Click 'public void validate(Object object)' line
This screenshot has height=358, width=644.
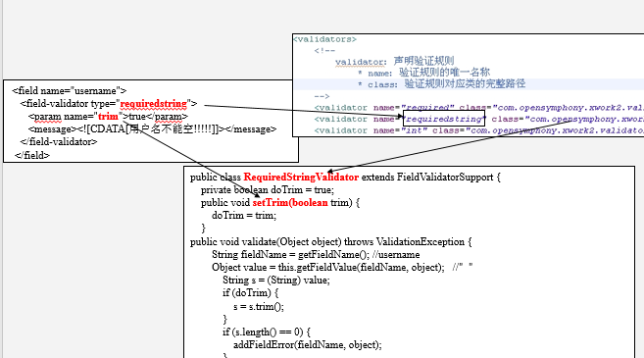click(x=331, y=241)
